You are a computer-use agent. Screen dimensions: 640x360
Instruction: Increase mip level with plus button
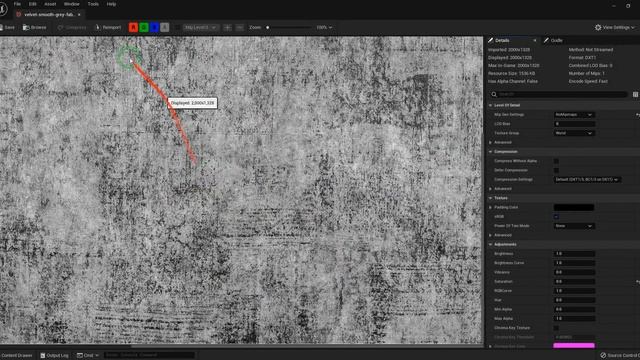(227, 27)
